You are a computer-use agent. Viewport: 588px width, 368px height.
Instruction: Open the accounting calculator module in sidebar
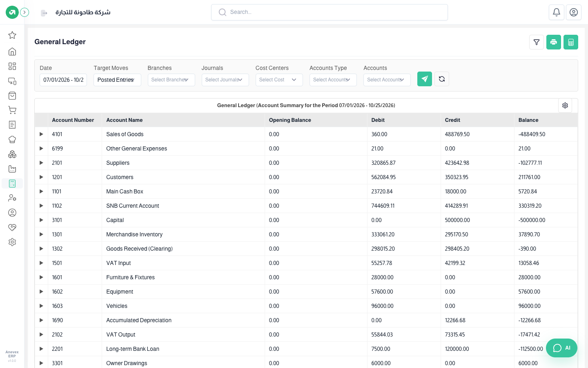[x=12, y=184]
